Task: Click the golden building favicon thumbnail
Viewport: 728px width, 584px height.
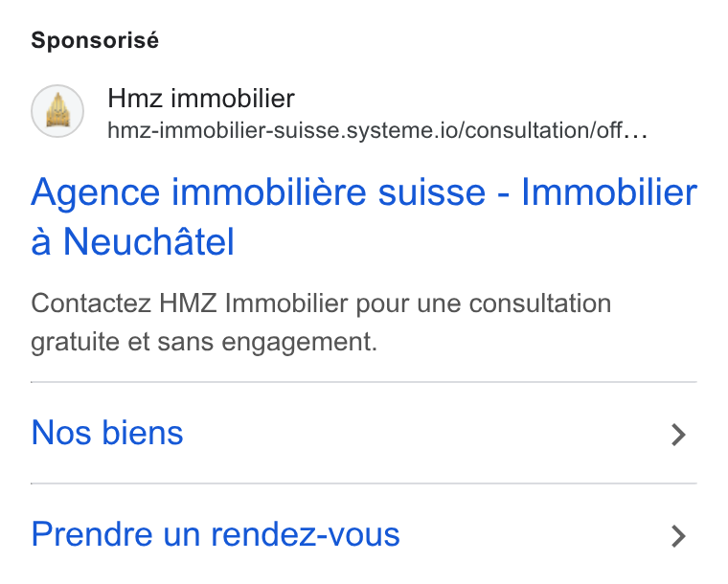Action: point(57,110)
